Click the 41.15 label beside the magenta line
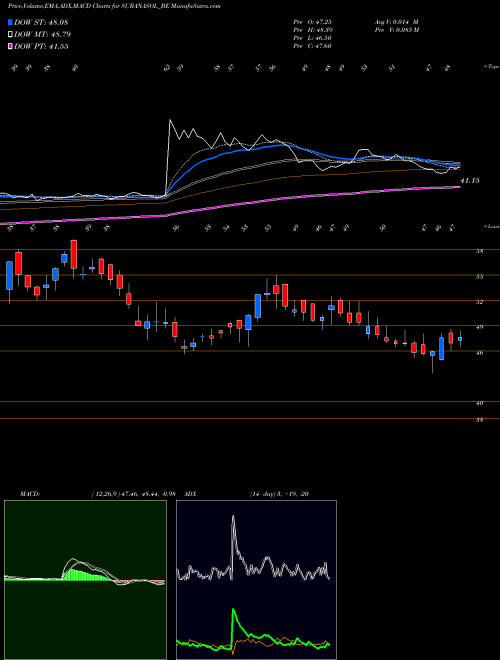Screen dimensions: 500x660 point(470,181)
